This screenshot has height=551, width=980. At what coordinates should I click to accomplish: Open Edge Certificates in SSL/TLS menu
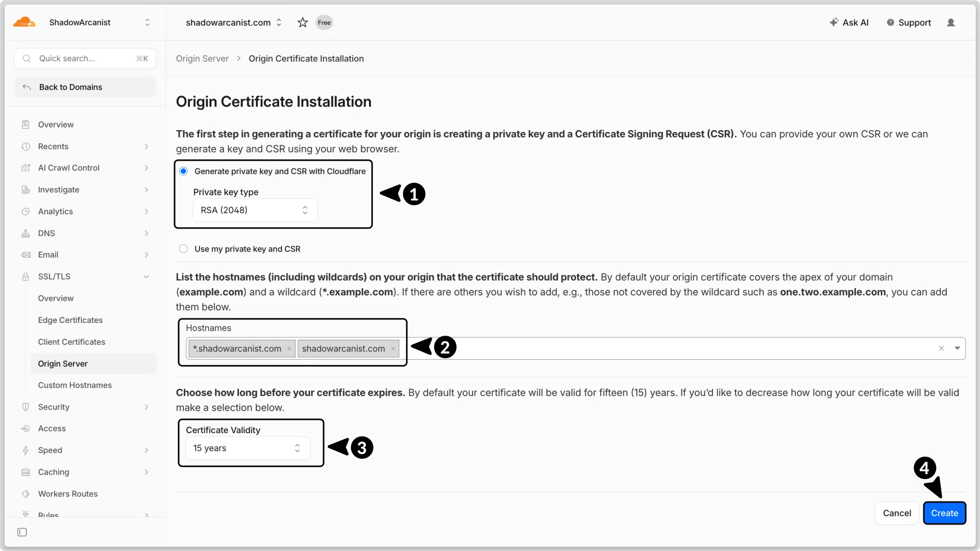[x=70, y=320]
